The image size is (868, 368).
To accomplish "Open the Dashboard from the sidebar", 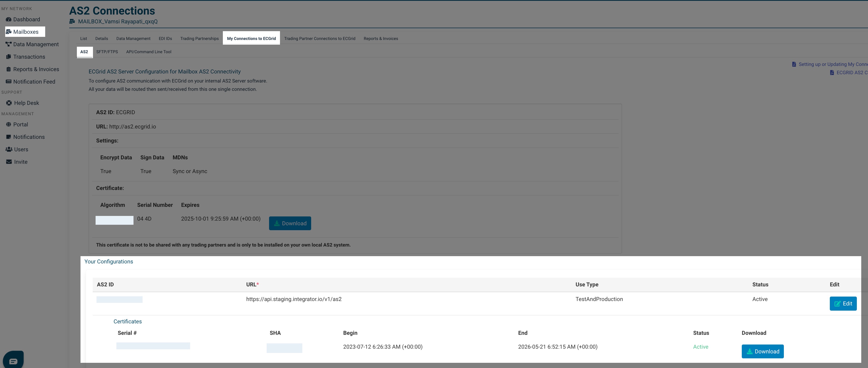I will (26, 19).
